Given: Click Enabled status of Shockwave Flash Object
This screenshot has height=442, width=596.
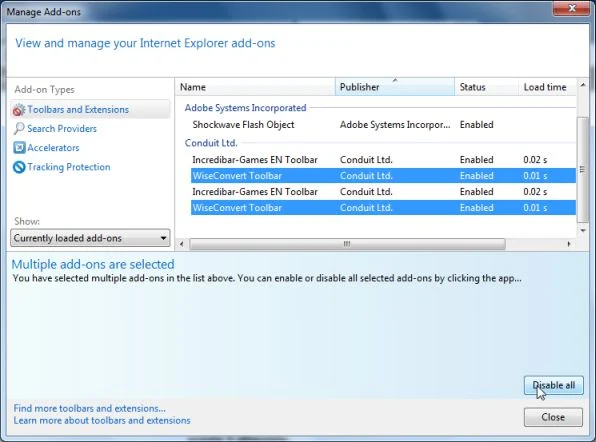Looking at the screenshot, I should [x=477, y=125].
